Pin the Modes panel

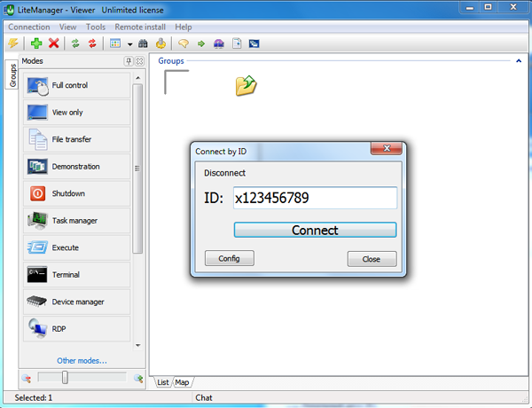point(129,61)
